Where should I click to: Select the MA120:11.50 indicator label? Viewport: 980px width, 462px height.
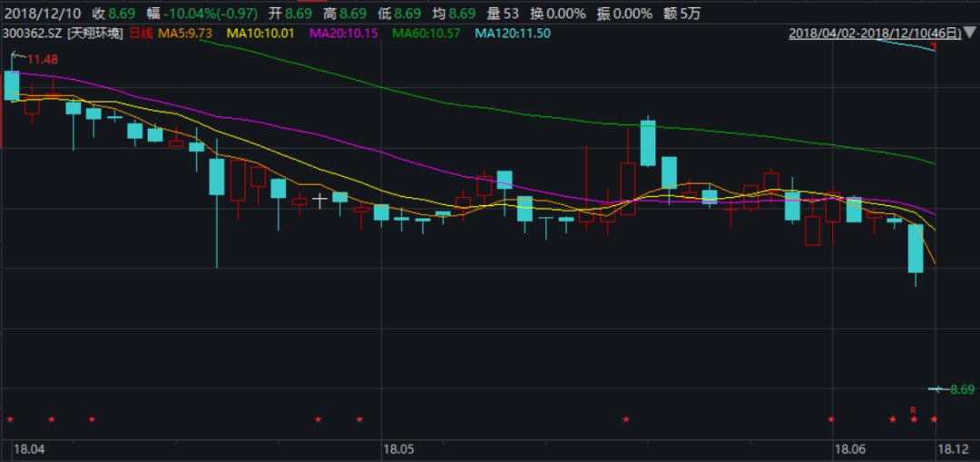pos(513,34)
